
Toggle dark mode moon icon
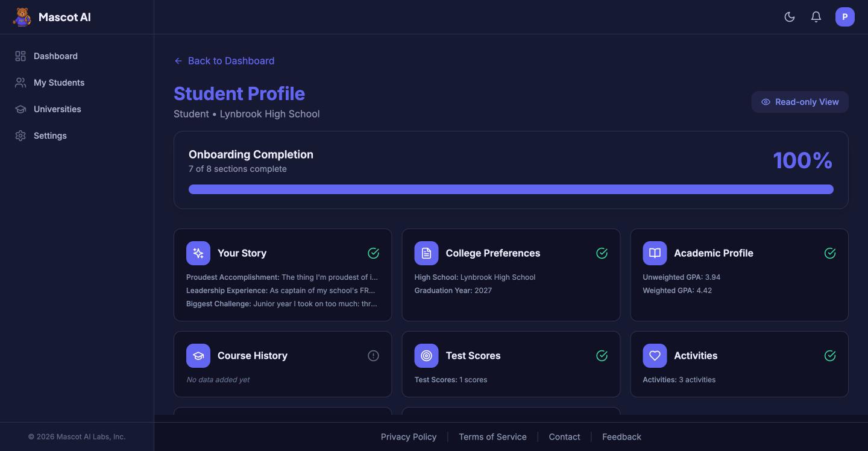click(x=790, y=17)
